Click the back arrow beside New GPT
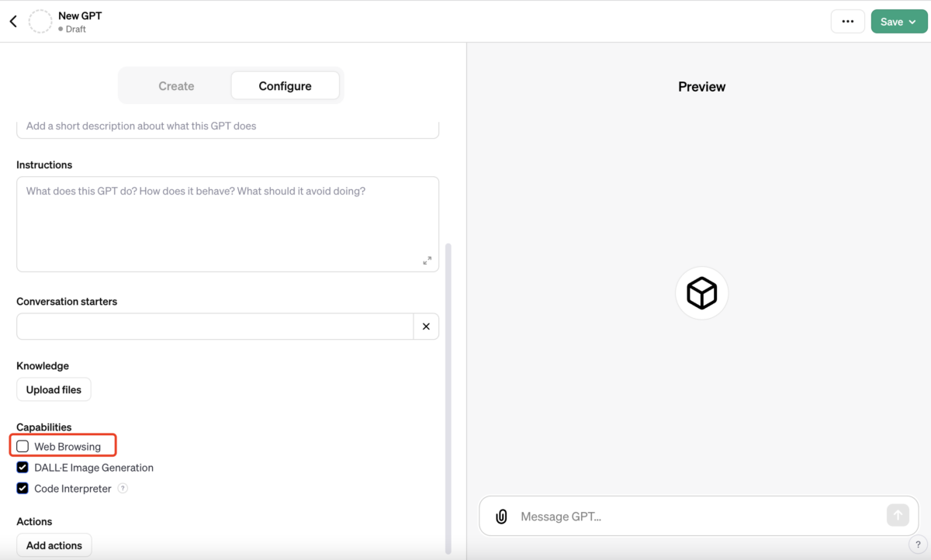 [12, 21]
